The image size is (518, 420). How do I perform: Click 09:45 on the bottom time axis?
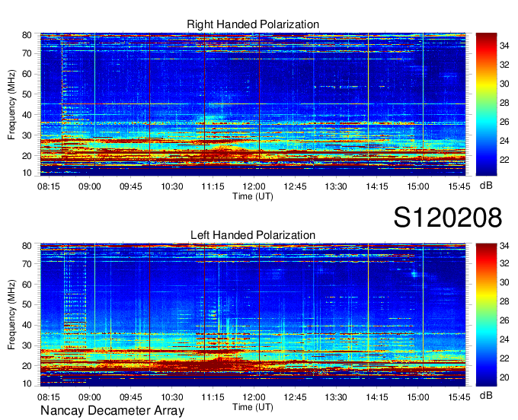(131, 397)
